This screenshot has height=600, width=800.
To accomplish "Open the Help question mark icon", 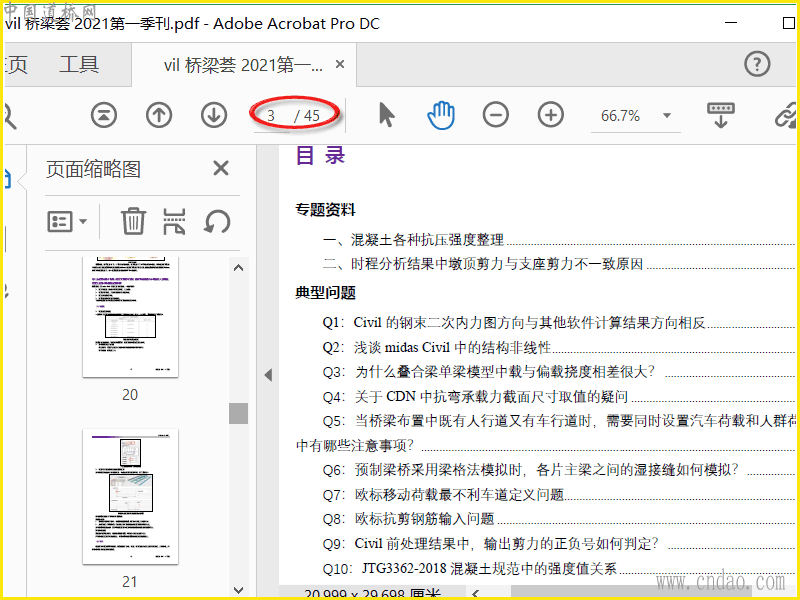I will 757,64.
